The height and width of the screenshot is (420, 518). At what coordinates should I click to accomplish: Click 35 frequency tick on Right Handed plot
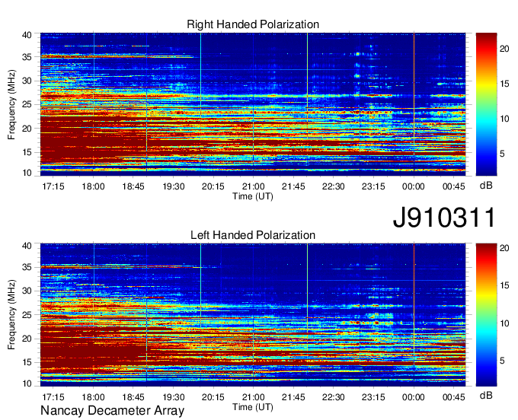(27, 57)
